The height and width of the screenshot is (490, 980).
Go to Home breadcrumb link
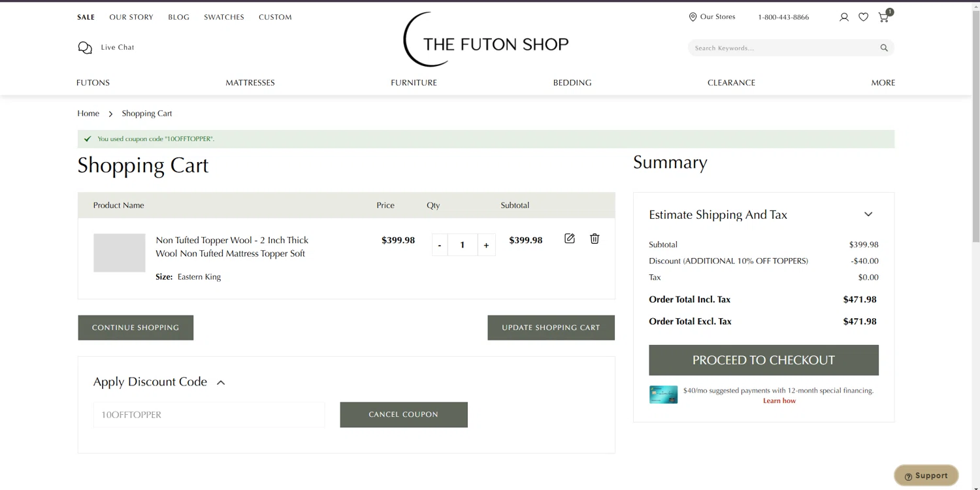click(x=88, y=114)
